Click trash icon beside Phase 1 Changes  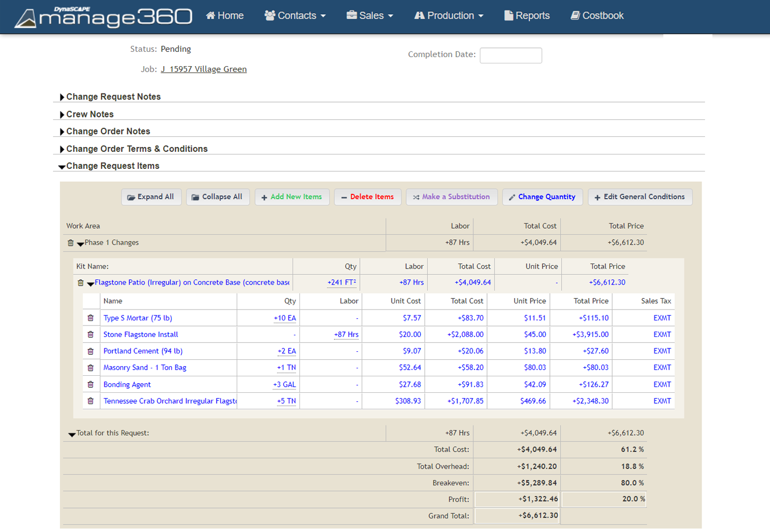[x=71, y=243]
